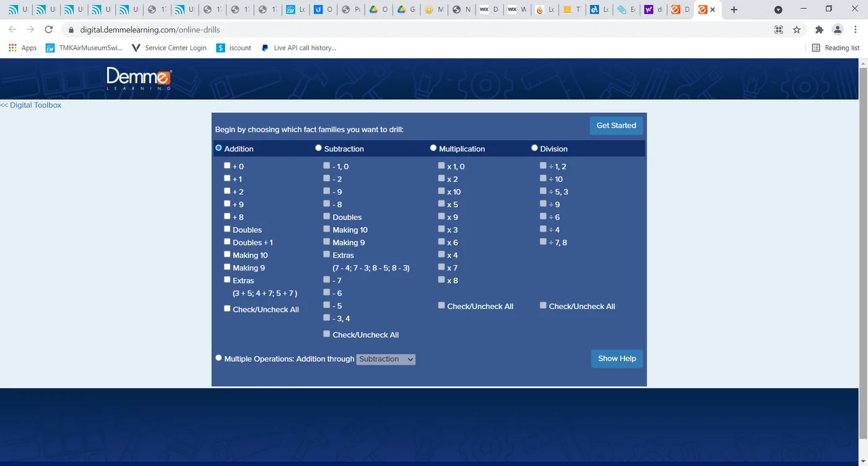Open the Apps bookmarks shortcut

tap(23, 48)
